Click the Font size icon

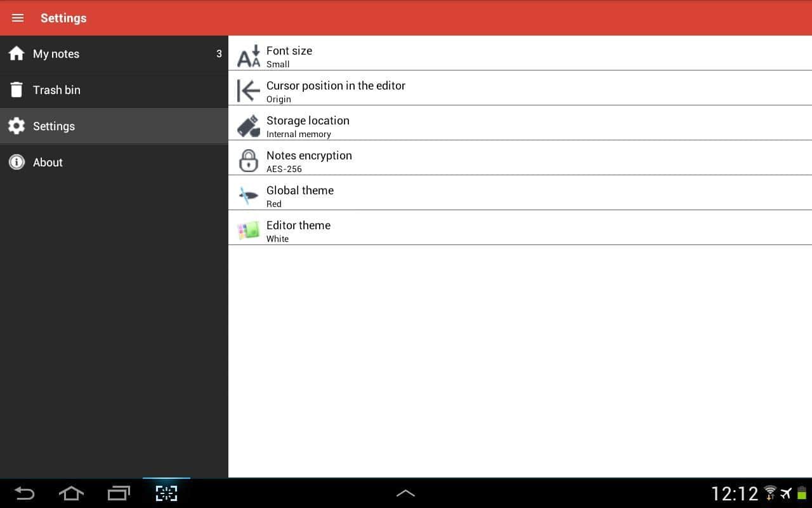249,56
